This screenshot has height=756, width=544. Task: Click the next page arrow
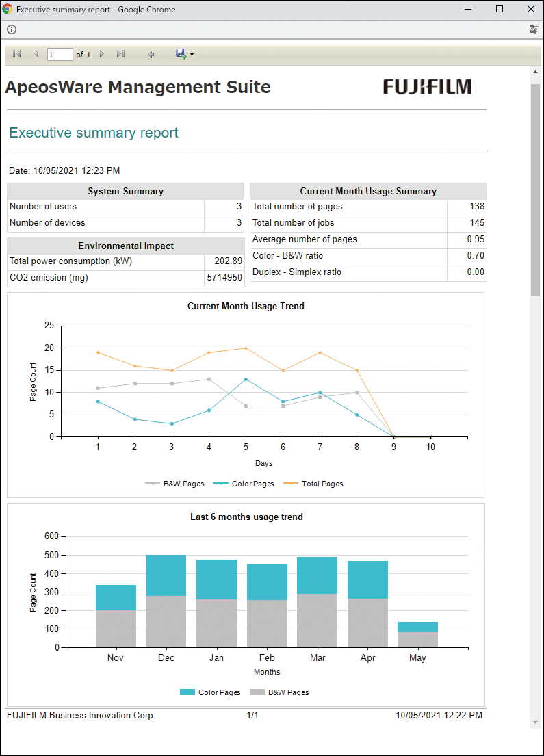[x=102, y=54]
